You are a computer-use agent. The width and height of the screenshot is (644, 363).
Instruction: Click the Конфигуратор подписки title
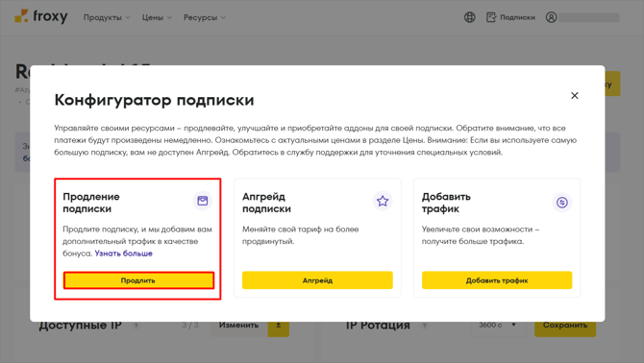pos(154,100)
